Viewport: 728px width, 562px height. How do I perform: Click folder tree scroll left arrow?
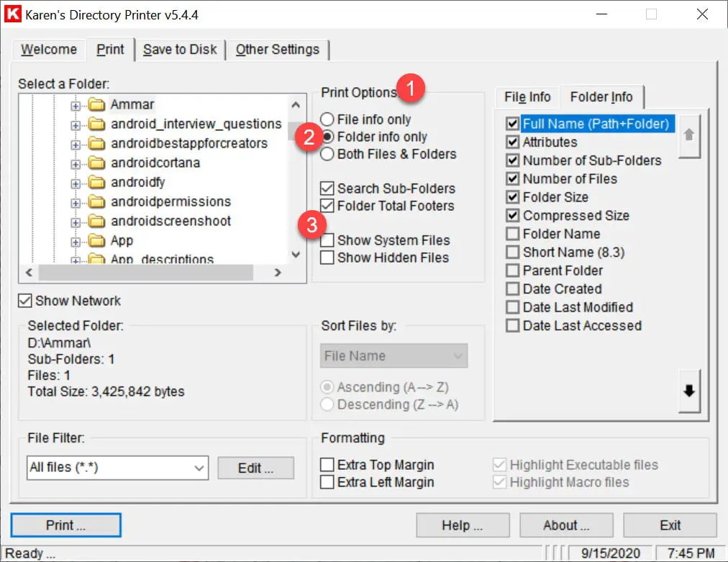point(29,273)
